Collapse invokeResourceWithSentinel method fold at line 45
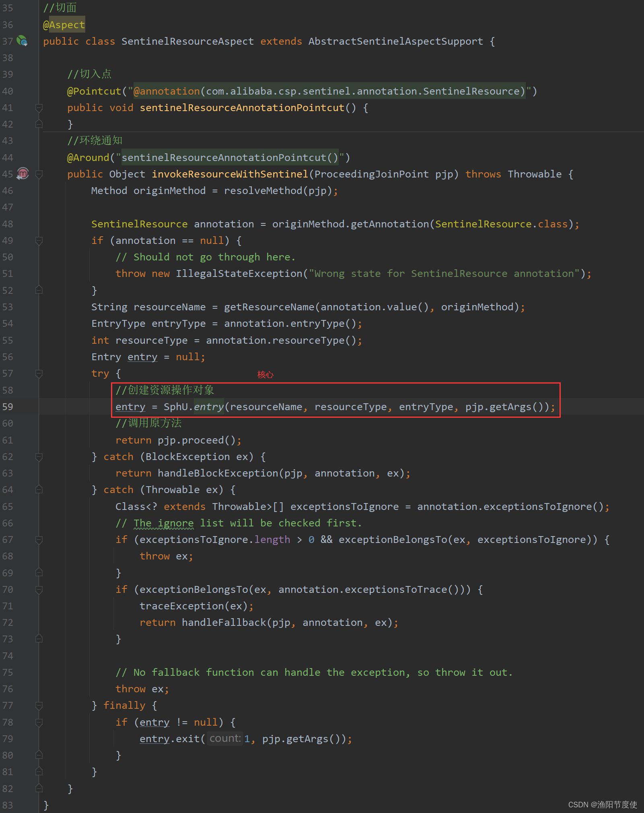This screenshot has width=644, height=813. [x=39, y=174]
